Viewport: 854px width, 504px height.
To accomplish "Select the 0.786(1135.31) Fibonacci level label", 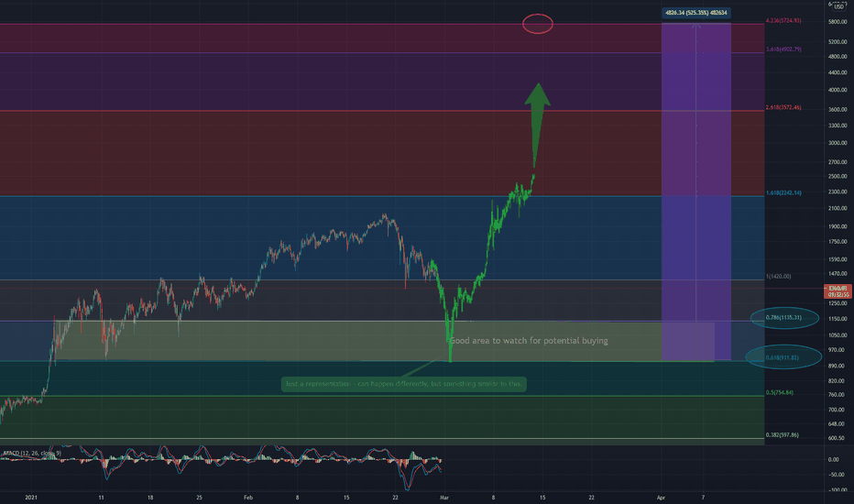I will tap(783, 318).
